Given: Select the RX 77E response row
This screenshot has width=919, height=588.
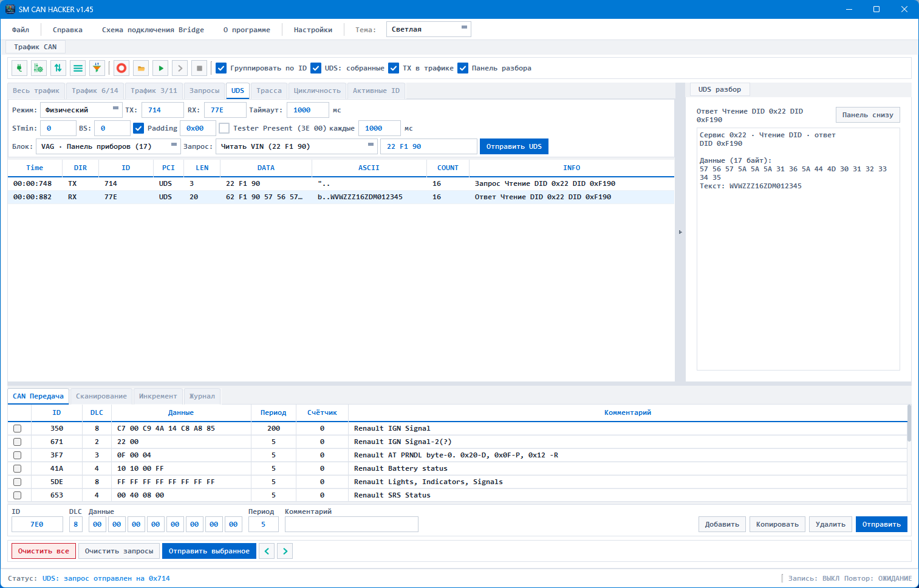Looking at the screenshot, I should tap(341, 197).
